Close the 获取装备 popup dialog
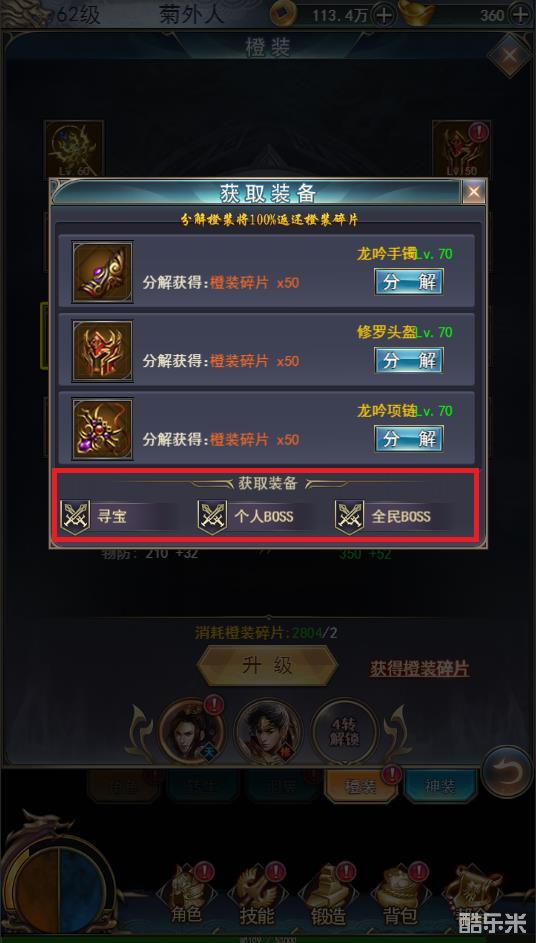 (474, 192)
